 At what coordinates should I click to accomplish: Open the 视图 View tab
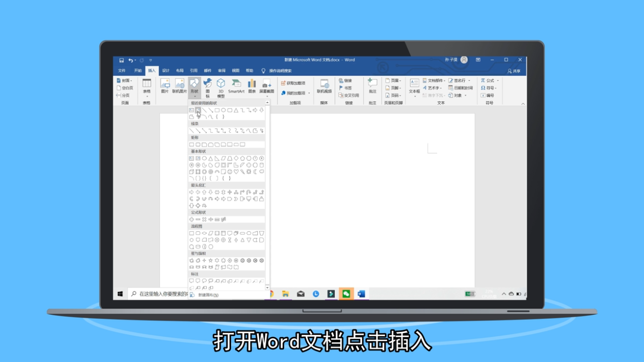tap(235, 71)
